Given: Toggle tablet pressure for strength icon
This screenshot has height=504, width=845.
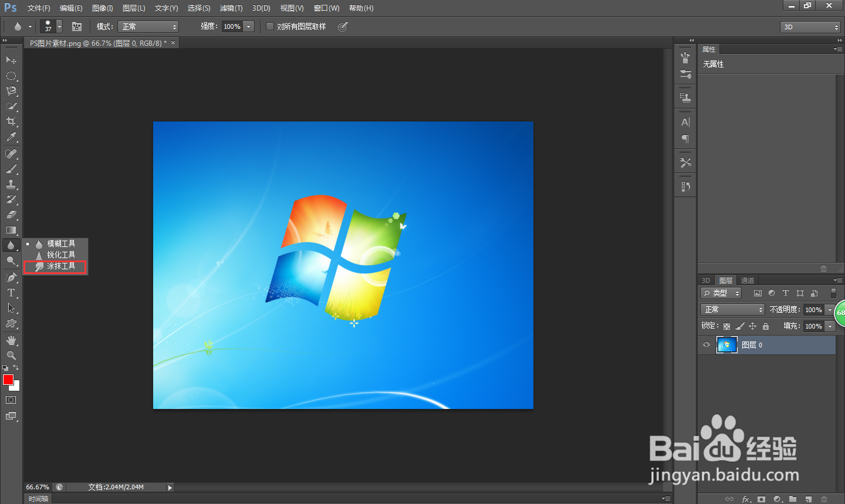Looking at the screenshot, I should coord(343,26).
